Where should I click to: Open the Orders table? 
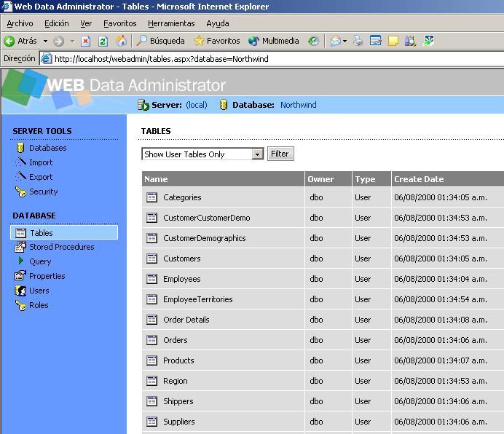pos(176,340)
